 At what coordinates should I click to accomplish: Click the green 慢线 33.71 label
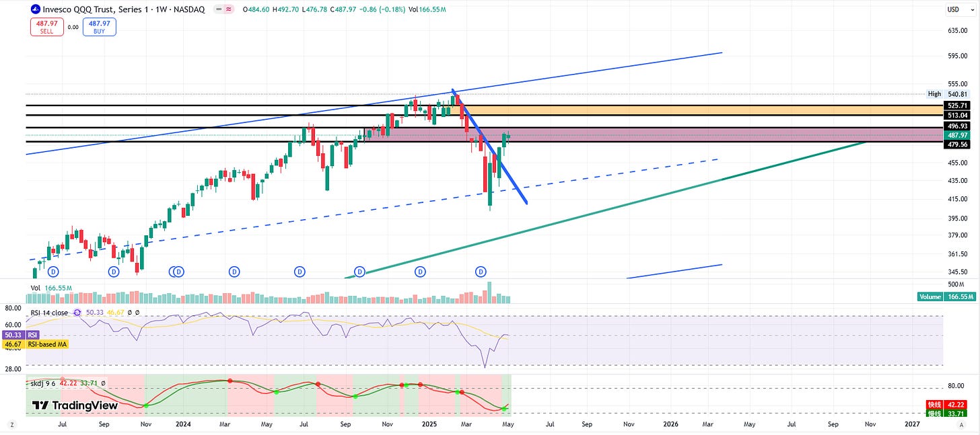point(948,414)
